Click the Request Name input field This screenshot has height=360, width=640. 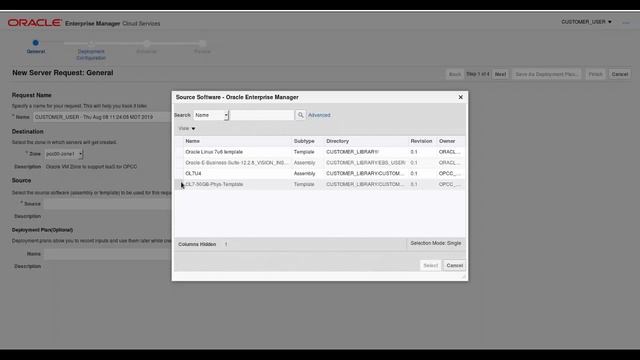[x=102, y=117]
